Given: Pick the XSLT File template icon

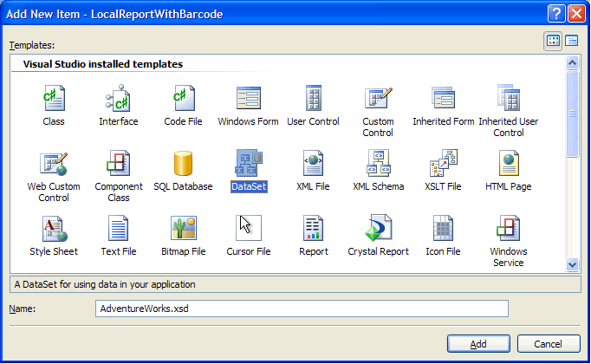Looking at the screenshot, I should click(x=444, y=163).
